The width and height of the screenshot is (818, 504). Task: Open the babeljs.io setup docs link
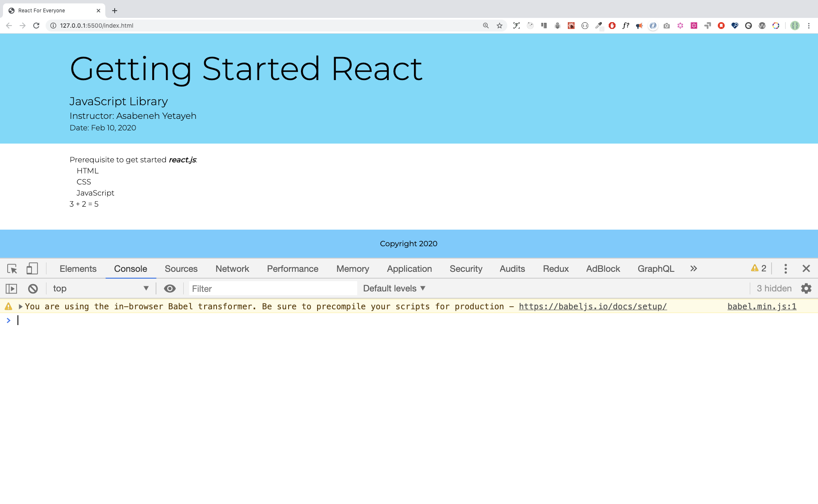593,306
